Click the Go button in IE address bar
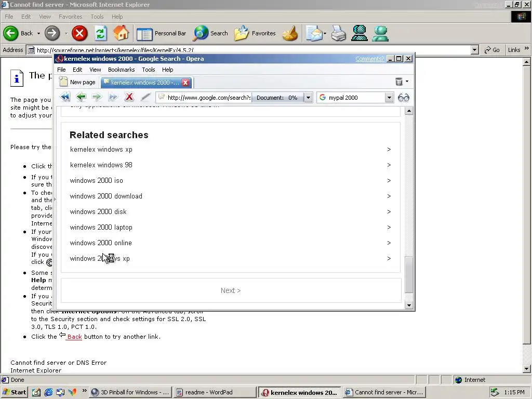 pyautogui.click(x=492, y=50)
